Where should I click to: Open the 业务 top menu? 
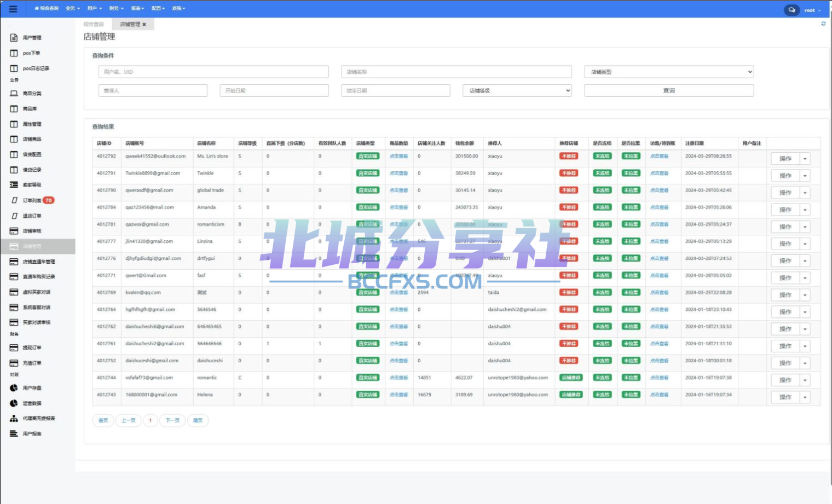point(72,9)
